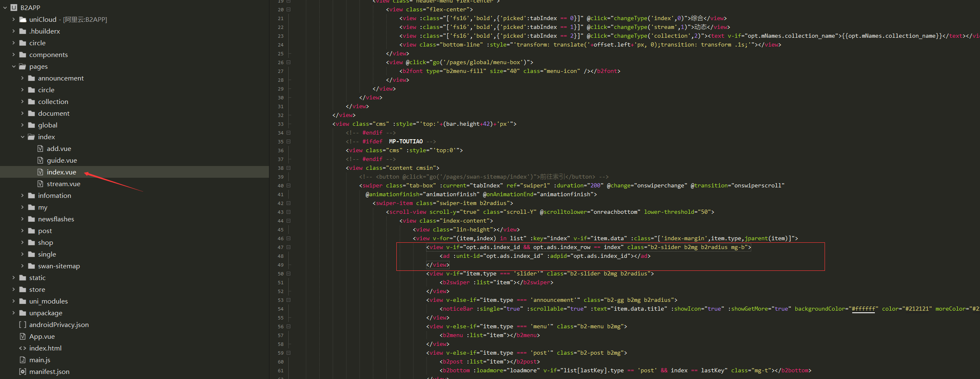980x379 pixels.
Task: Collapse the pages folder
Action: coord(14,66)
